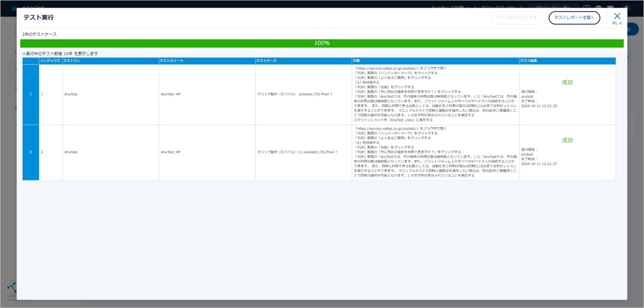
Task: Select the blue row number 2 cell
Action: pos(31,152)
